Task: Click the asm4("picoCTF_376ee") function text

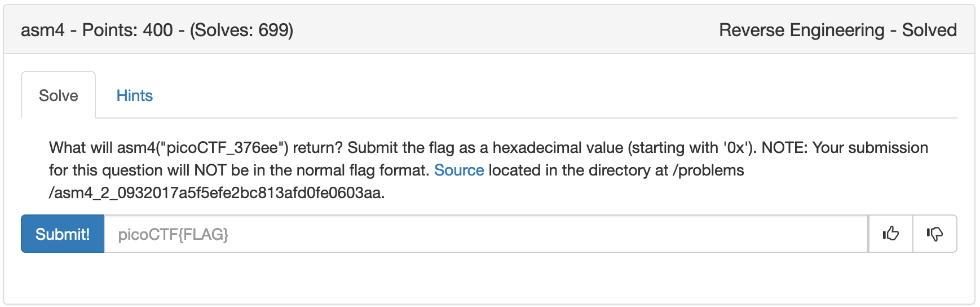Action: pos(202,148)
